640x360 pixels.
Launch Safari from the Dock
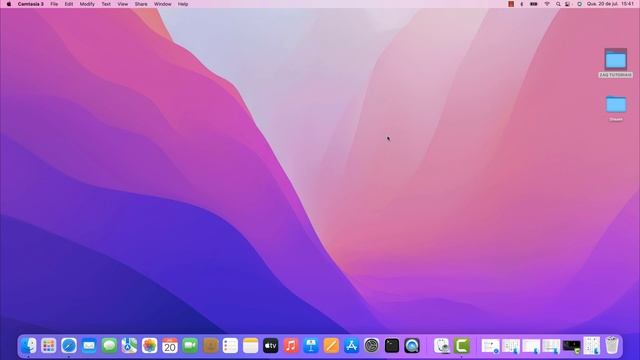pos(69,346)
